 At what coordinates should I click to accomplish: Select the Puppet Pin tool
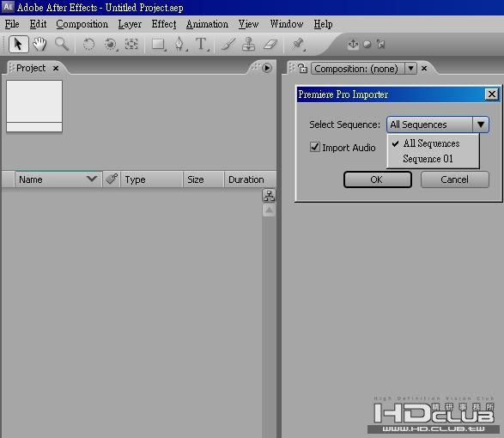[298, 44]
